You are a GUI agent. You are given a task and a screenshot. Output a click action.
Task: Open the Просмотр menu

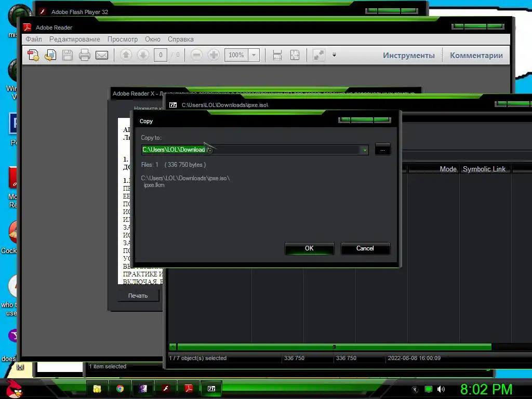(x=123, y=39)
